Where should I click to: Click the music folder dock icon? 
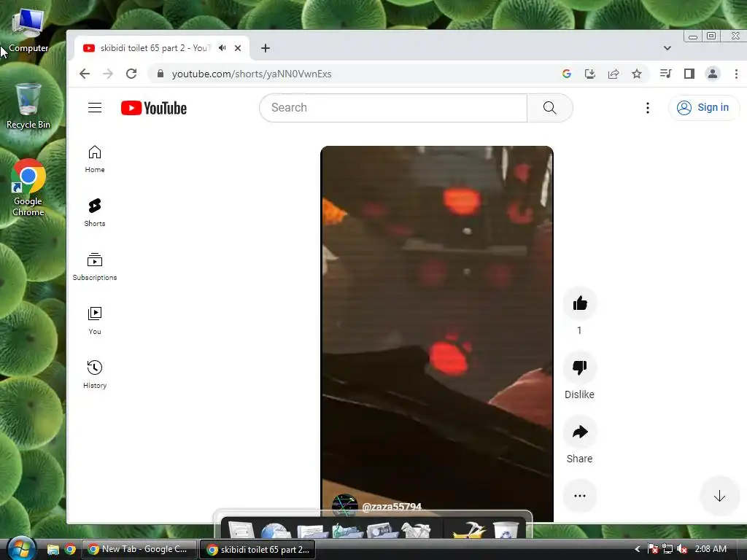point(347,531)
